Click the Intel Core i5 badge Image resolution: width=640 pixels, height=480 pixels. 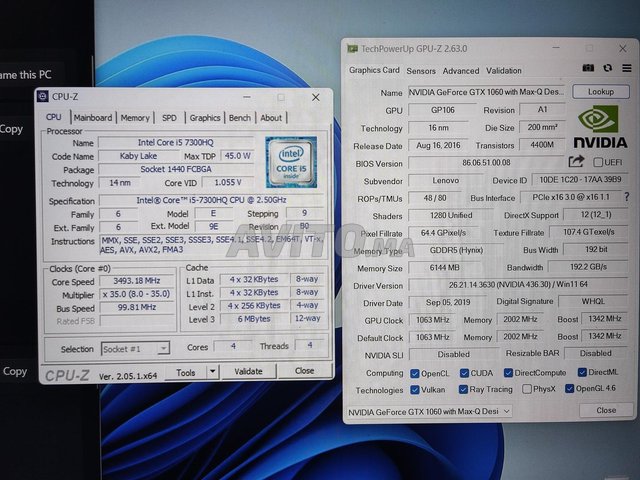tap(291, 163)
